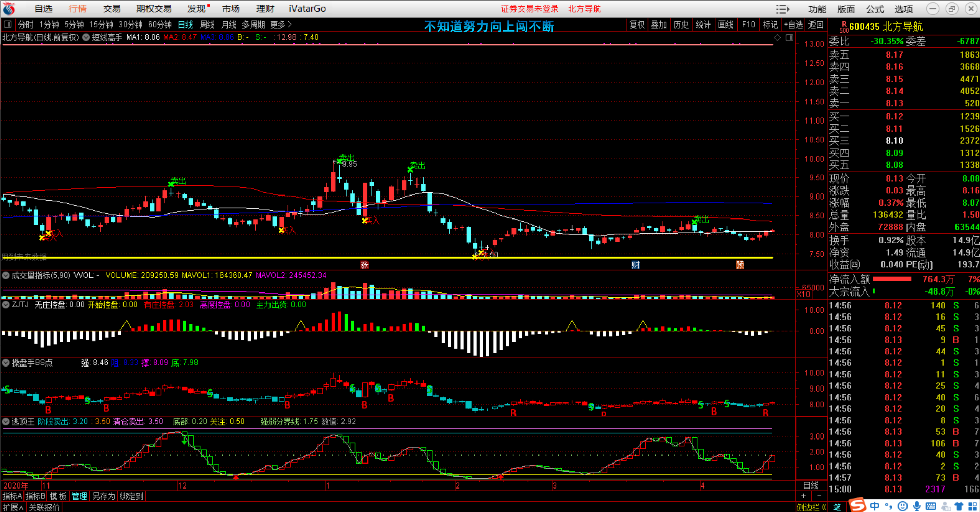This screenshot has height=512, width=980.
Task: Toggle the side panel layout icon above the price axis
Action: coord(789,37)
